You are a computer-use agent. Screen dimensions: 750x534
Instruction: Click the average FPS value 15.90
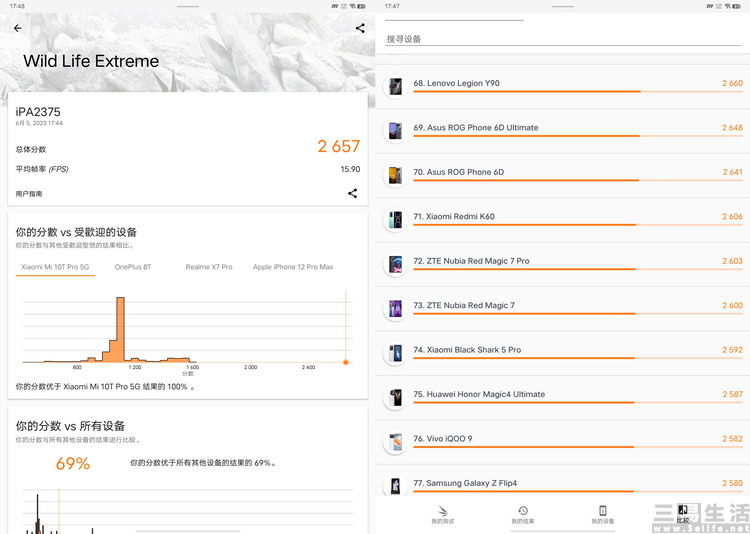[x=350, y=169]
